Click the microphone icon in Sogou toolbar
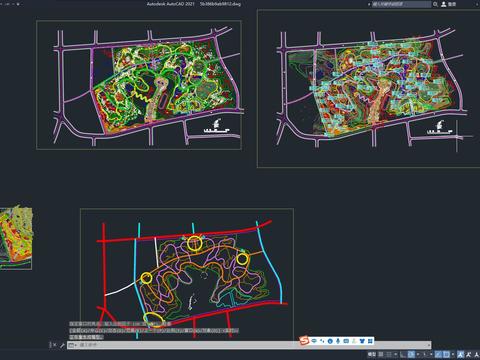 [x=338, y=341]
